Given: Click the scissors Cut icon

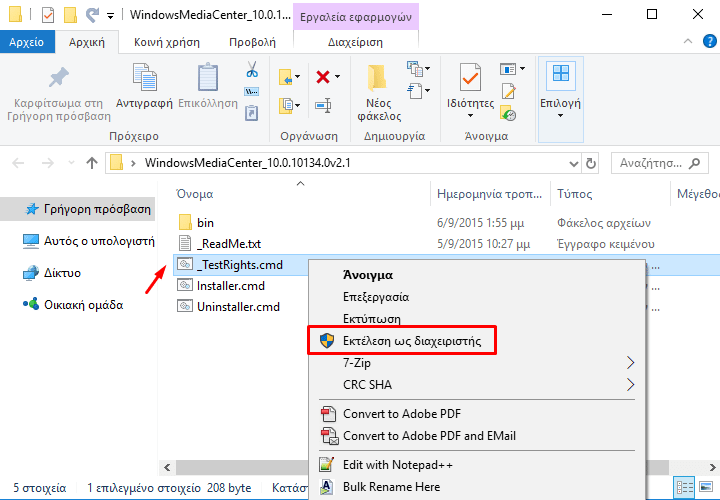Looking at the screenshot, I should click(252, 69).
